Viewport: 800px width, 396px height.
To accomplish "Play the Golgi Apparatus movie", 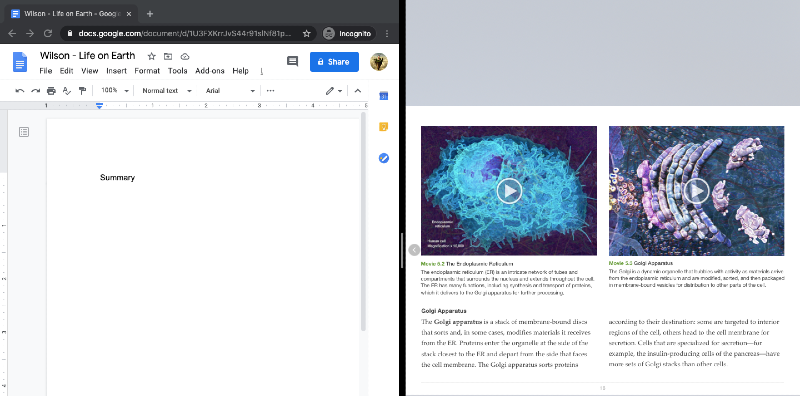I will [x=696, y=191].
